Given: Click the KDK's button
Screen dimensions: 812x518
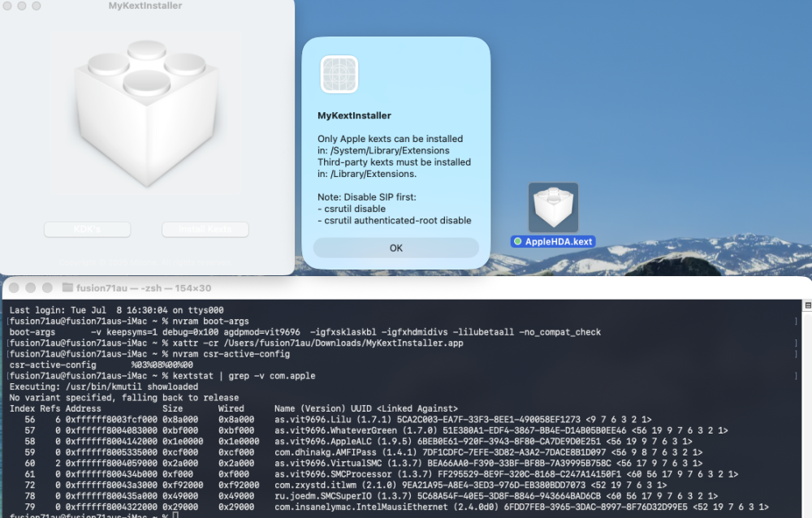Looking at the screenshot, I should coord(87,229).
